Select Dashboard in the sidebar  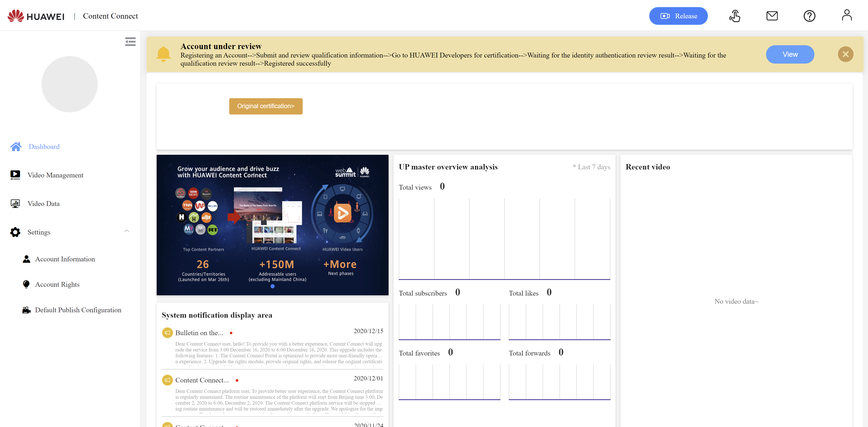point(44,146)
